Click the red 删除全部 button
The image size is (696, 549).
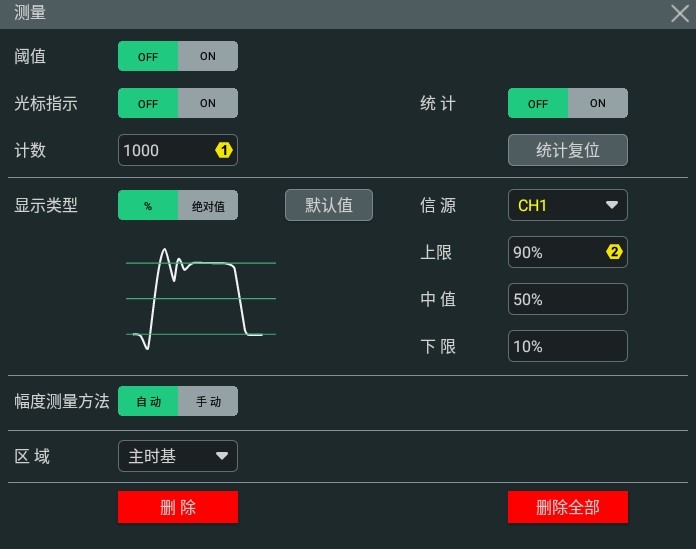point(567,507)
